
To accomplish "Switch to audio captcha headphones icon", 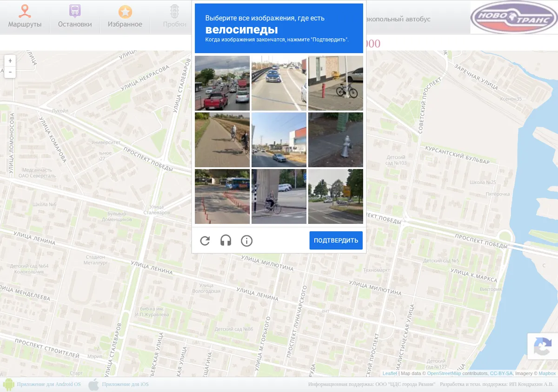I will [x=226, y=241].
